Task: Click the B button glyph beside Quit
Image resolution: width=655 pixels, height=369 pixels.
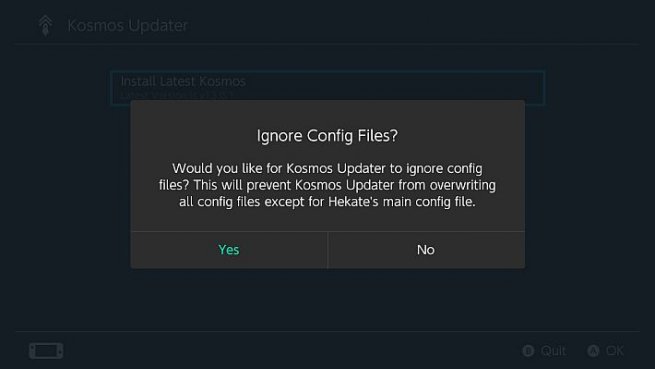Action: 528,351
